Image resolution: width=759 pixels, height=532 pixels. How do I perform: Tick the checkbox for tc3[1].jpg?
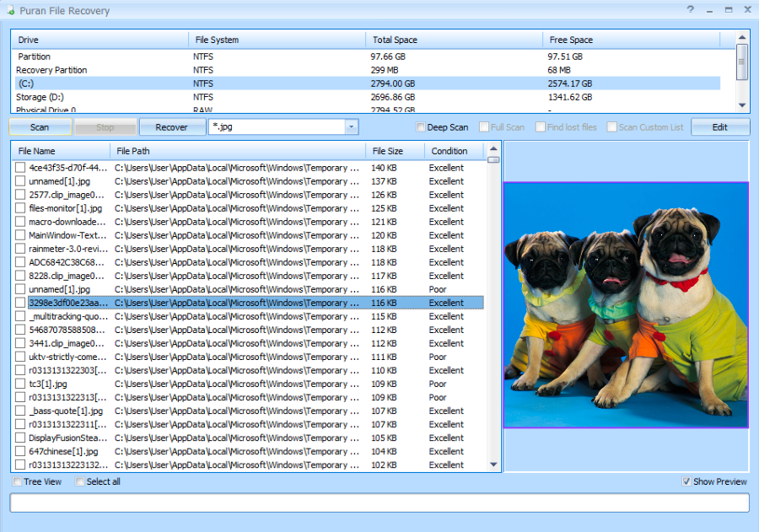[20, 384]
